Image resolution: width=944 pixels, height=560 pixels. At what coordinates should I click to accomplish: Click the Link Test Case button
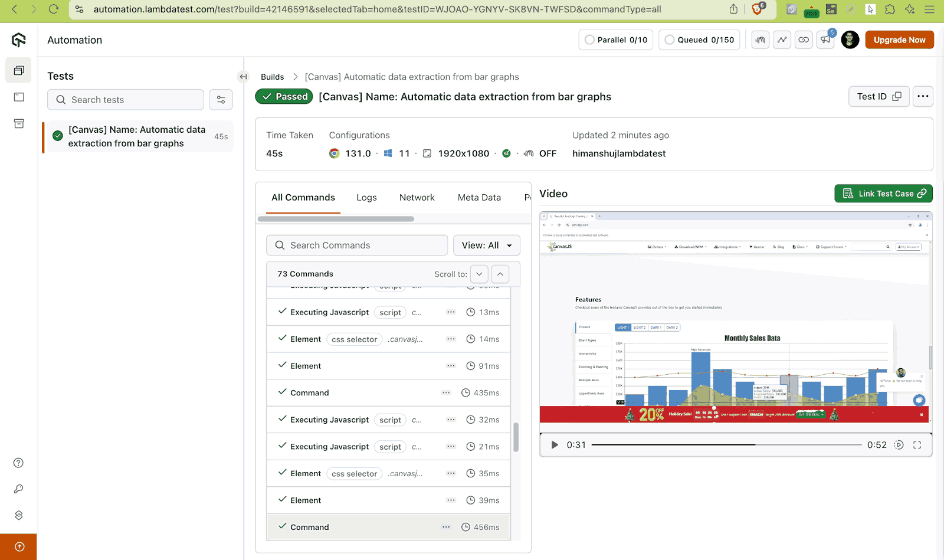pyautogui.click(x=883, y=193)
